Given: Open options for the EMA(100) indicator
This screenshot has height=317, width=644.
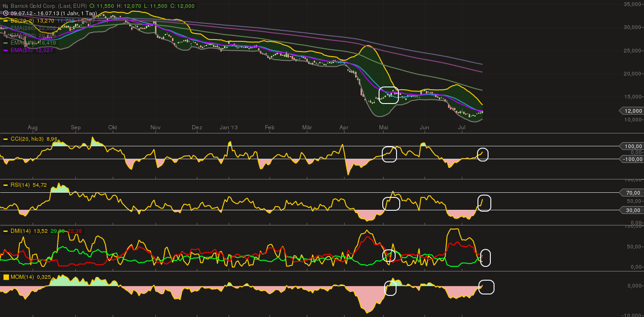Looking at the screenshot, I should coord(6,43).
